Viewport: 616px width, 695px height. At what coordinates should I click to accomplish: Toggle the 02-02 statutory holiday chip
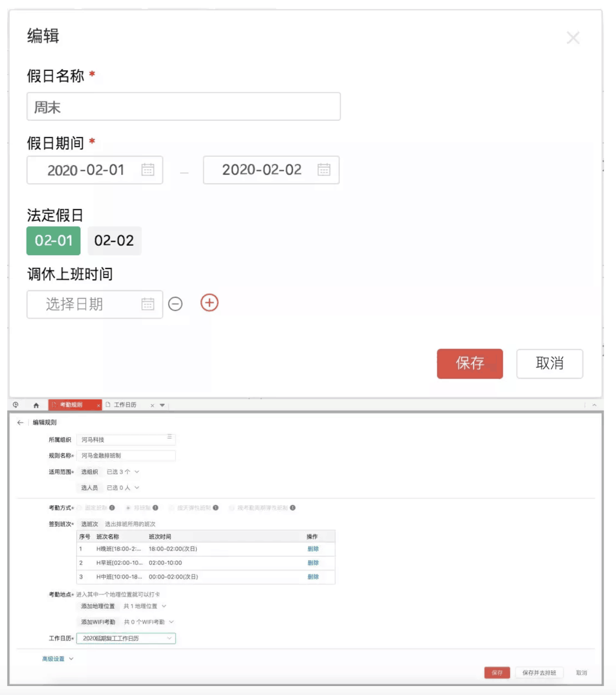tap(114, 241)
